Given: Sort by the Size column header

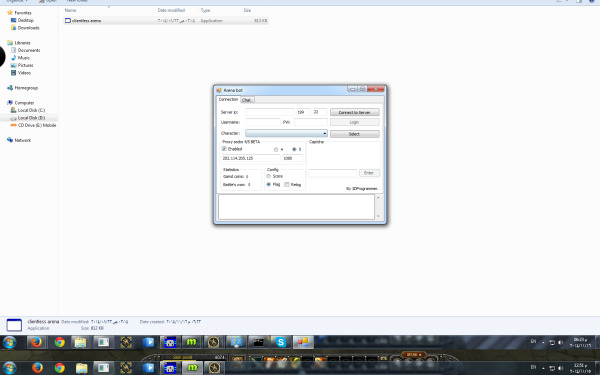Looking at the screenshot, I should tap(247, 10).
